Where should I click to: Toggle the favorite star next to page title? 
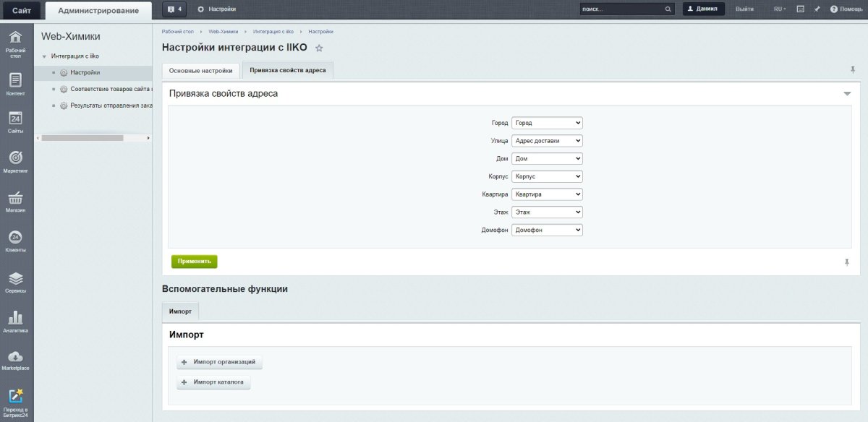tap(318, 48)
